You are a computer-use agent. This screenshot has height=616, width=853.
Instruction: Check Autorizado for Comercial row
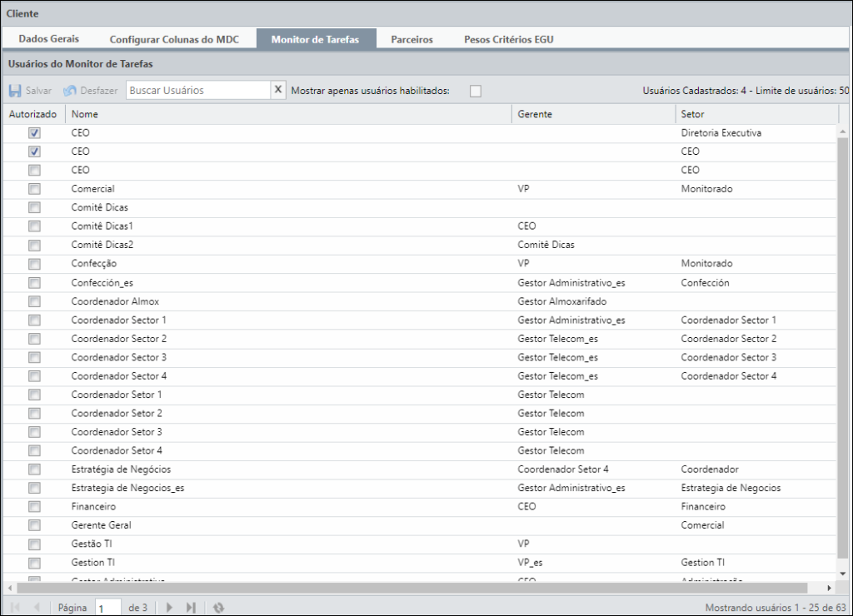pyautogui.click(x=34, y=189)
